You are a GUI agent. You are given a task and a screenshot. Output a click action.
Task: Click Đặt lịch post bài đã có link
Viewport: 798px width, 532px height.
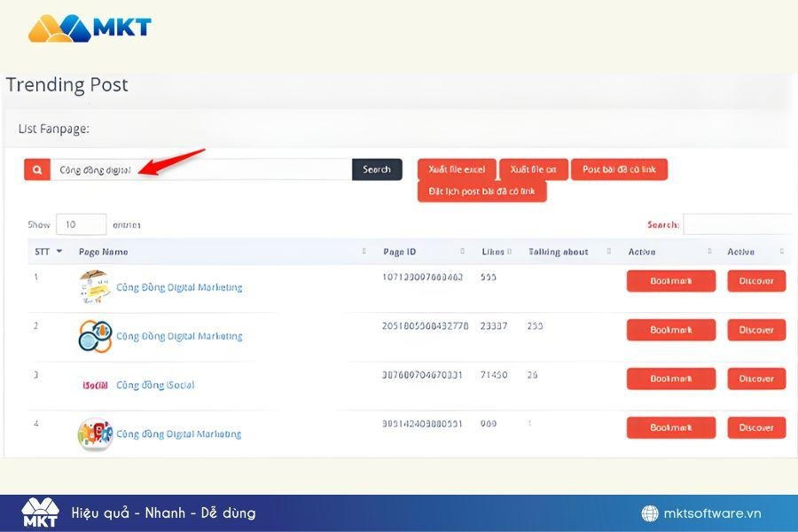481,192
